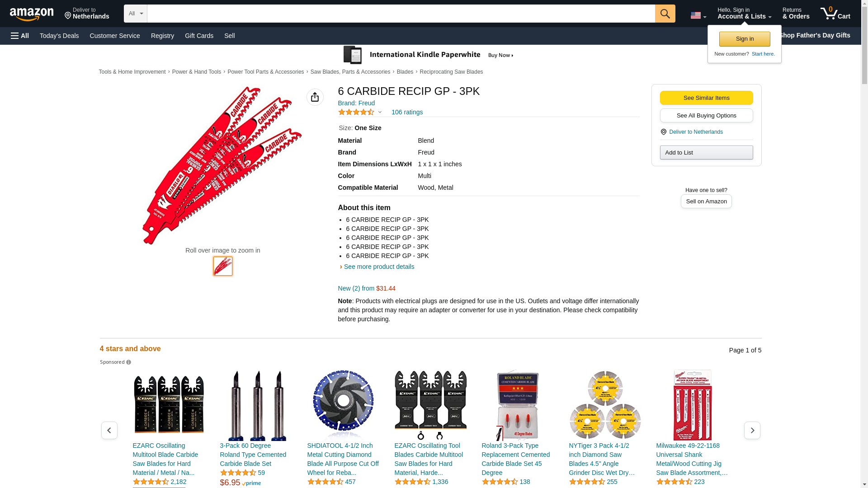The image size is (868, 488).
Task: Go to next carousel page arrow
Action: [752, 430]
